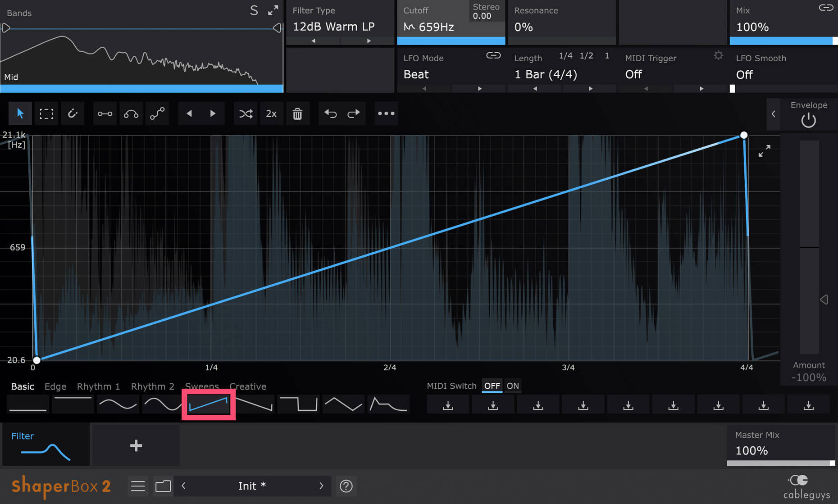Viewport: 838px width, 504px height.
Task: Expand the Bands spectrum view
Action: click(x=273, y=10)
